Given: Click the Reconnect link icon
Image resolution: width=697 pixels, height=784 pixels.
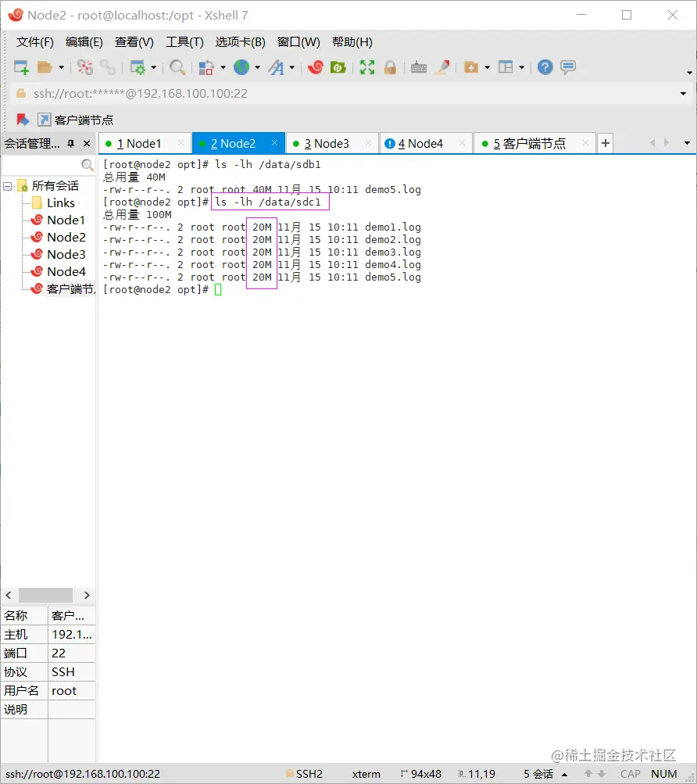Looking at the screenshot, I should click(108, 66).
